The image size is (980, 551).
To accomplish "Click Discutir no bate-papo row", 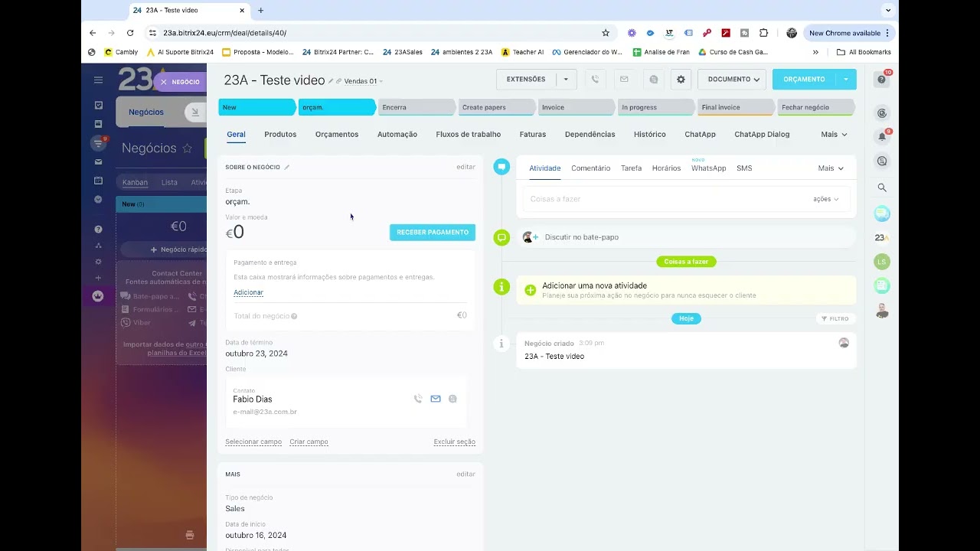I will point(686,237).
